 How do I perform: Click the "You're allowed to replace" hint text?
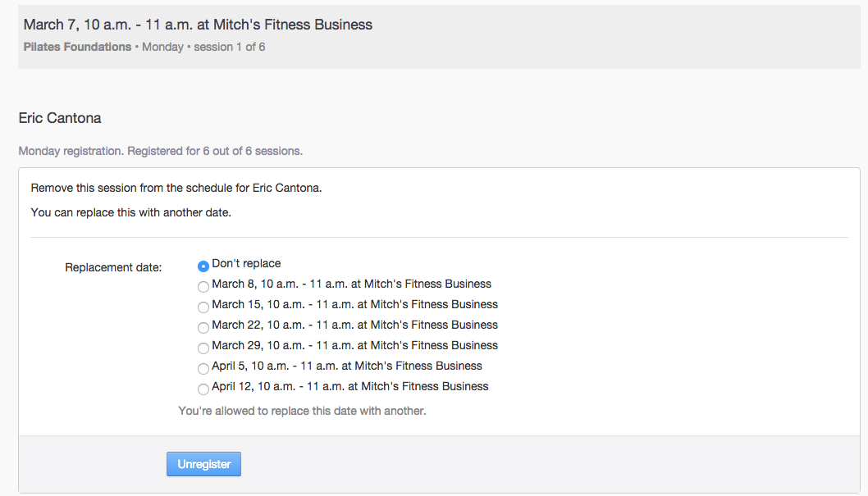tap(302, 411)
